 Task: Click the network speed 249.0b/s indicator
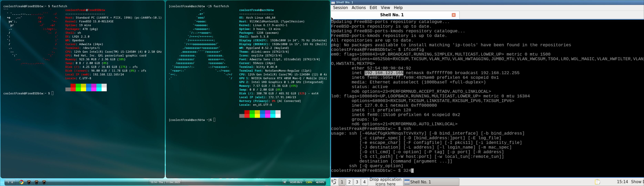296,182
